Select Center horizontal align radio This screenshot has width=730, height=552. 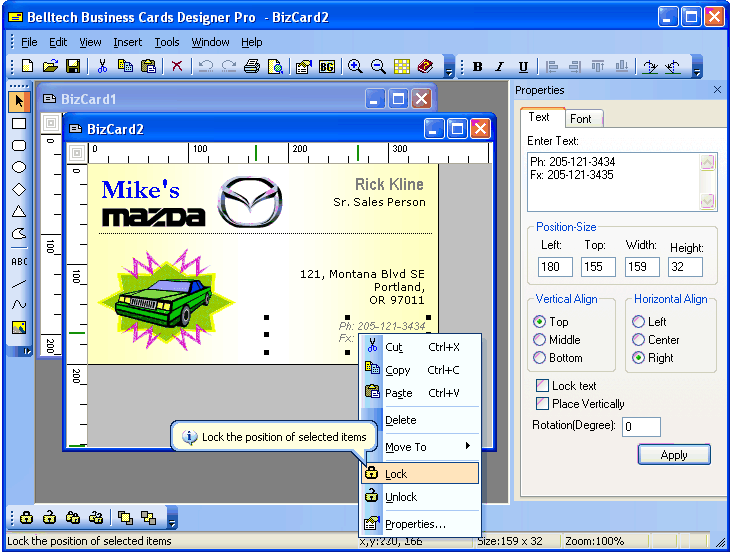point(638,340)
